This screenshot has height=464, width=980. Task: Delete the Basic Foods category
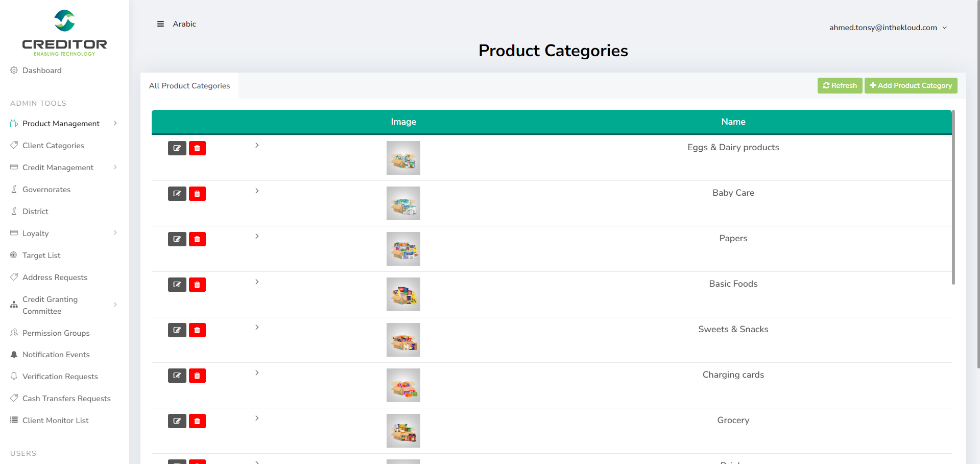[197, 285]
